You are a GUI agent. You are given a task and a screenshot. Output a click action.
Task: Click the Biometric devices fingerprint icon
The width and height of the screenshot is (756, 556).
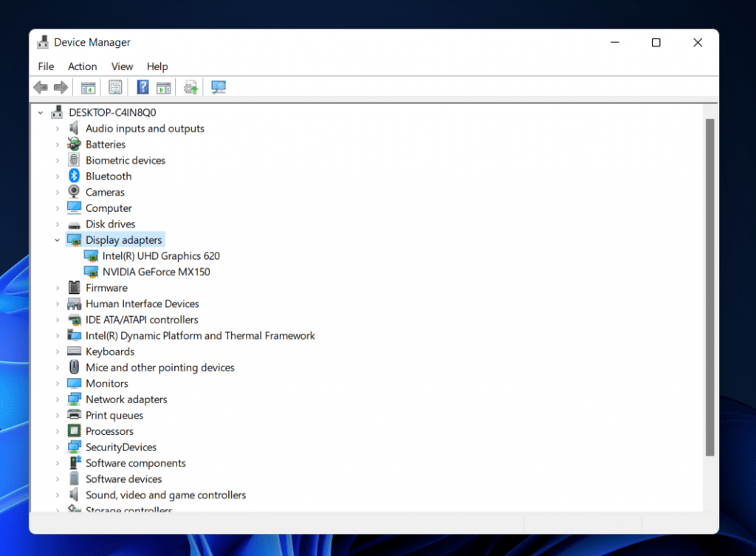74,160
